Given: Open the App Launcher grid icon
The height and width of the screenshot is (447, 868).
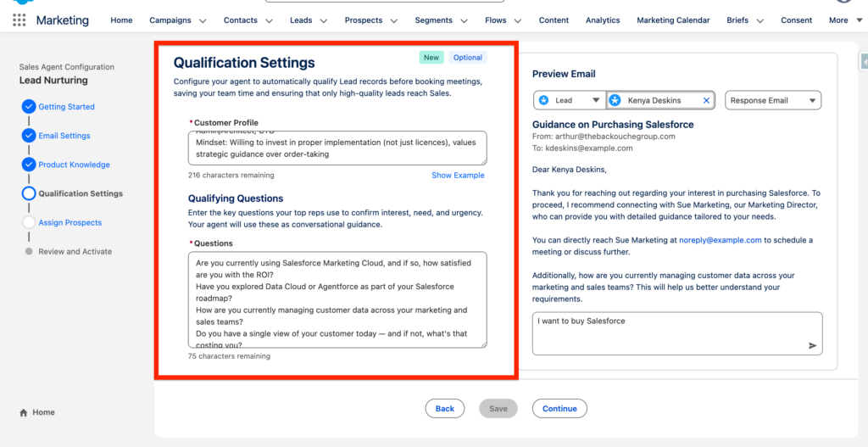Looking at the screenshot, I should 19,20.
